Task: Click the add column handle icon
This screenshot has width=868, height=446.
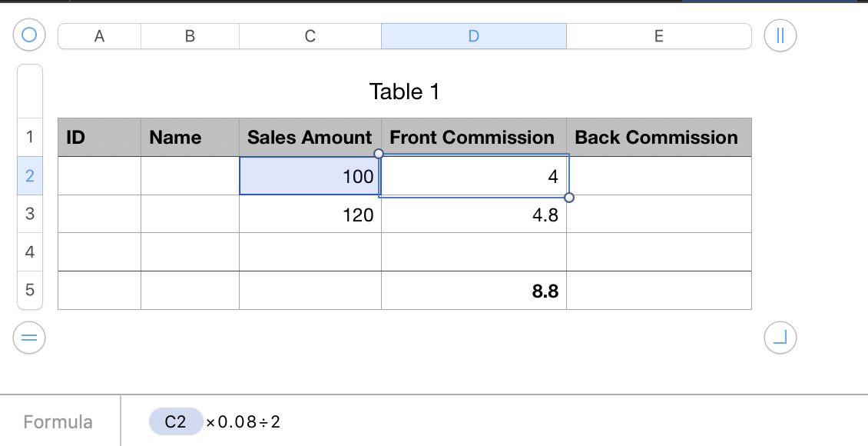Action: click(780, 35)
